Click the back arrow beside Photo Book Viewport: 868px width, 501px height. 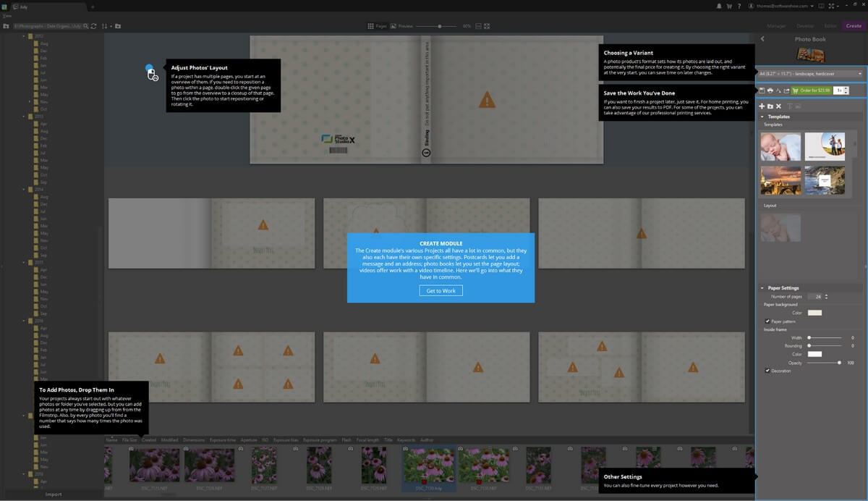click(x=762, y=39)
